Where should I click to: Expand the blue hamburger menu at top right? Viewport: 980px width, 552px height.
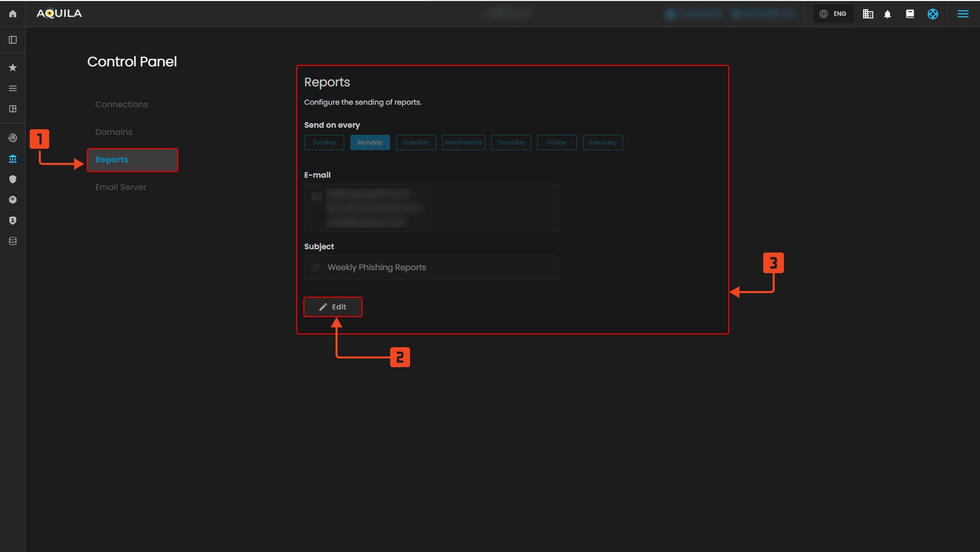pos(963,14)
